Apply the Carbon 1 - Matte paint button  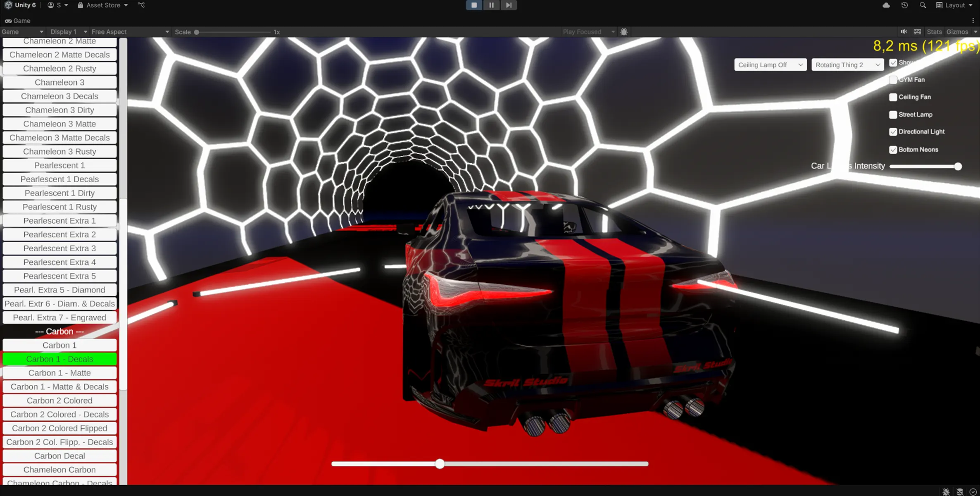(59, 373)
